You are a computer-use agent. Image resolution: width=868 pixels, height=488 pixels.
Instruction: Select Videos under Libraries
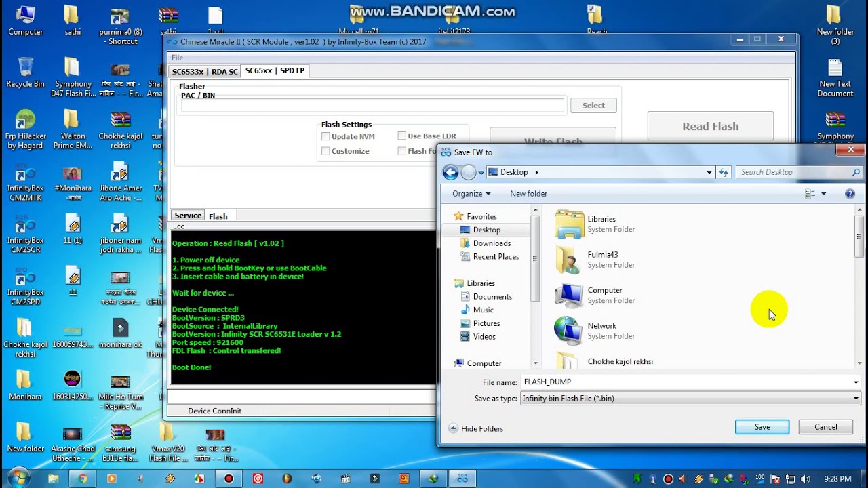pos(484,337)
